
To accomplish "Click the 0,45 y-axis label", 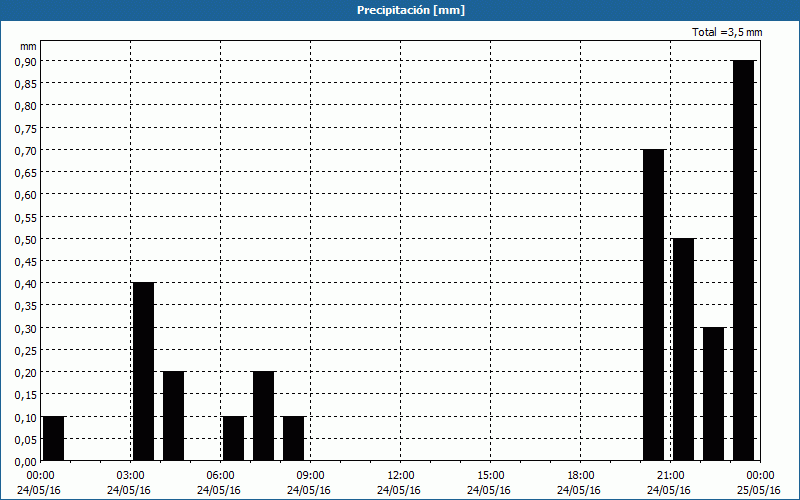I will tap(26, 262).
